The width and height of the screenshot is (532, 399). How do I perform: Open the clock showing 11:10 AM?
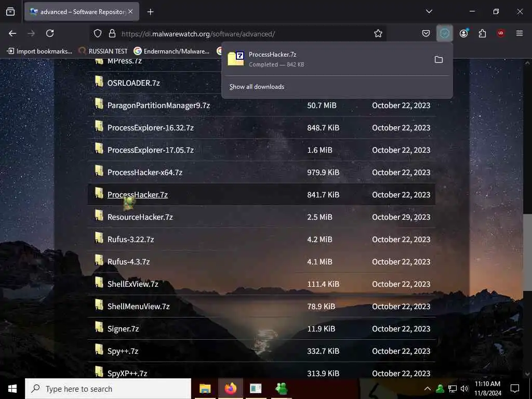click(x=487, y=389)
